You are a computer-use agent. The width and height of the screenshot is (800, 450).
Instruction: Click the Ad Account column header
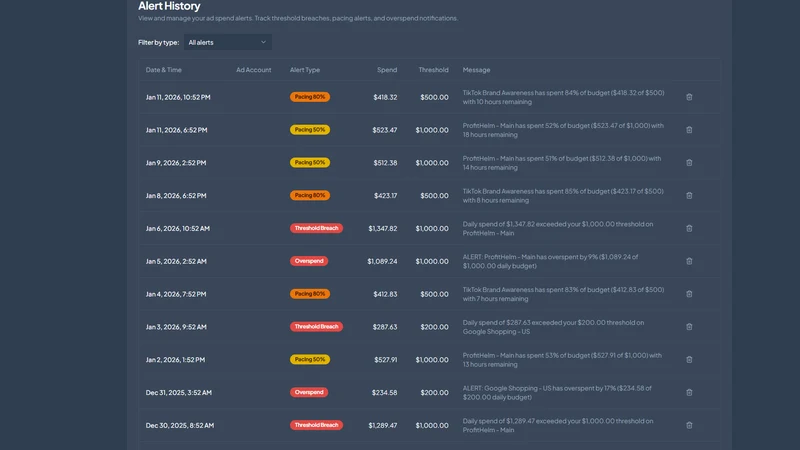[x=254, y=70]
